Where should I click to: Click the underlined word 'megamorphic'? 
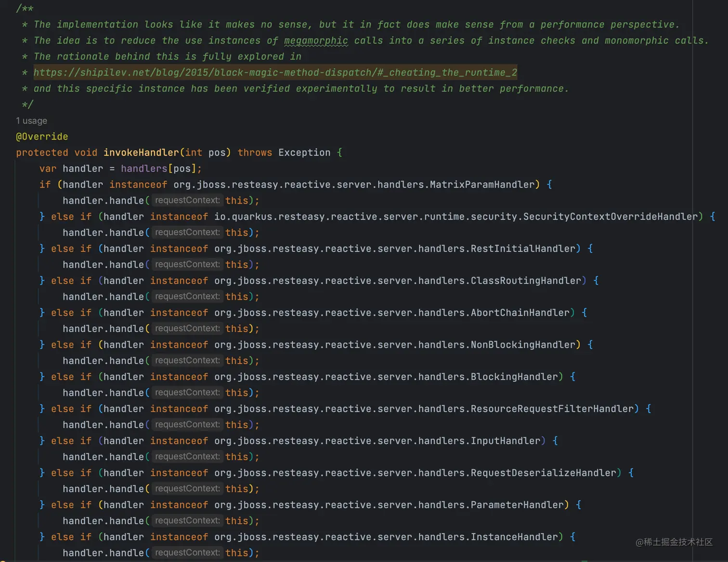coord(316,41)
